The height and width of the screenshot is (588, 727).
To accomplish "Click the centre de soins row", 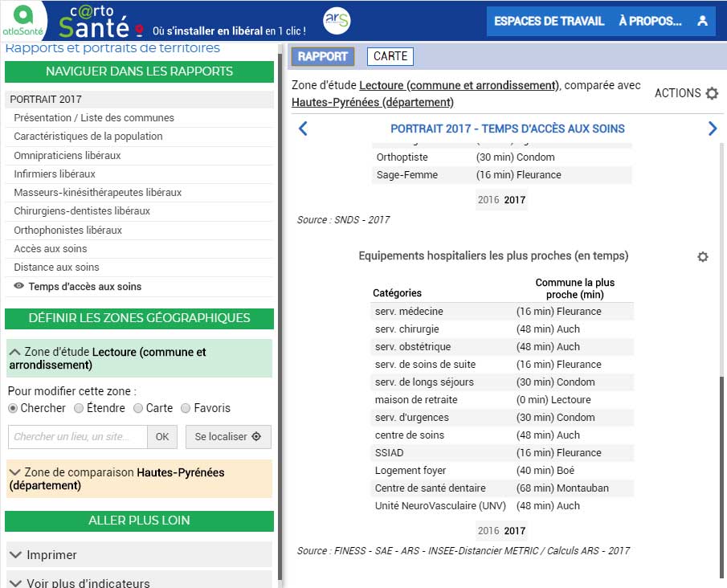I will coord(502,435).
